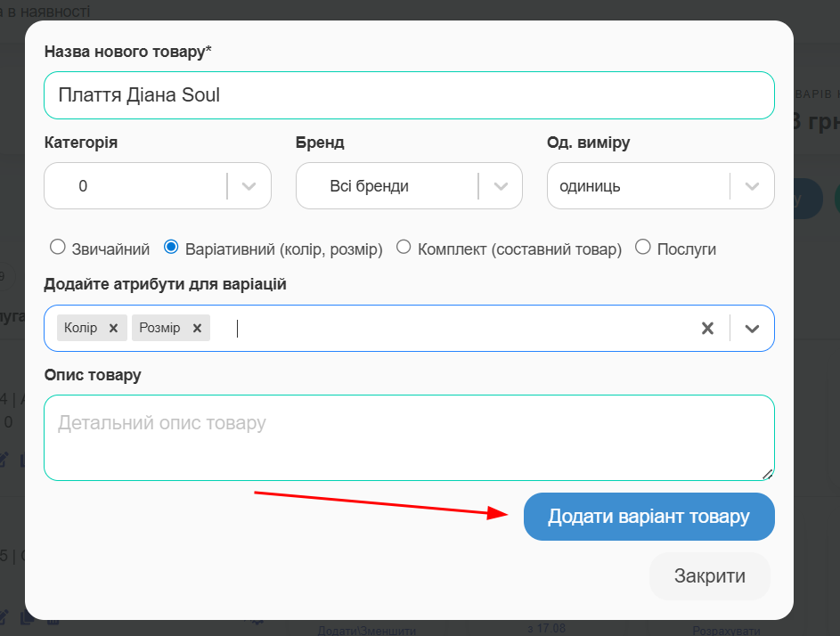Remove the Розмір attribute tag
840x636 pixels.
[196, 328]
